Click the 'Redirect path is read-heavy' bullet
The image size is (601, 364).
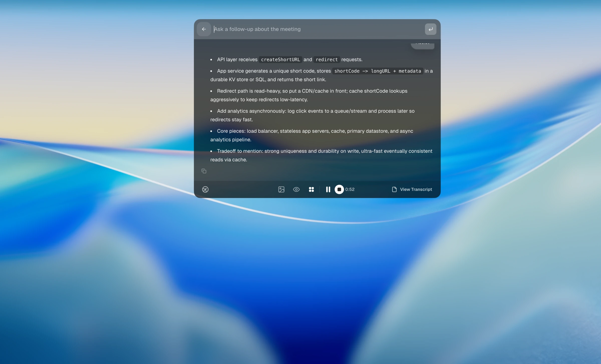tap(309, 95)
